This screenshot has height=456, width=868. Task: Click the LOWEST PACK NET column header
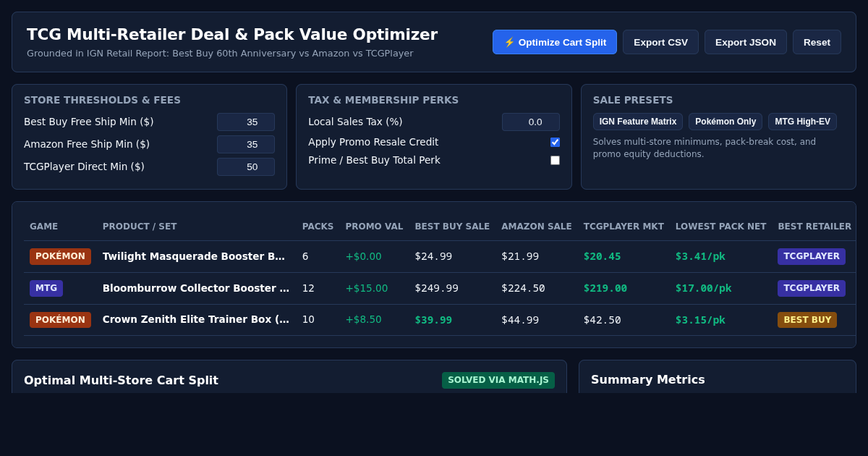click(720, 227)
